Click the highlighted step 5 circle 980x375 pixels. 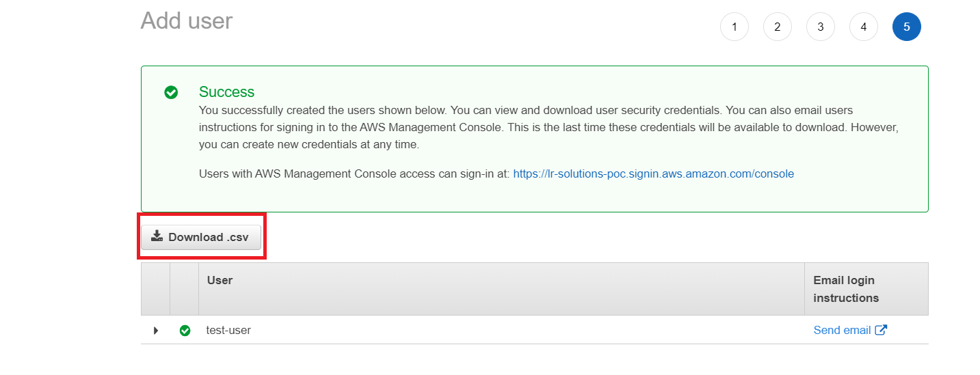click(x=907, y=27)
